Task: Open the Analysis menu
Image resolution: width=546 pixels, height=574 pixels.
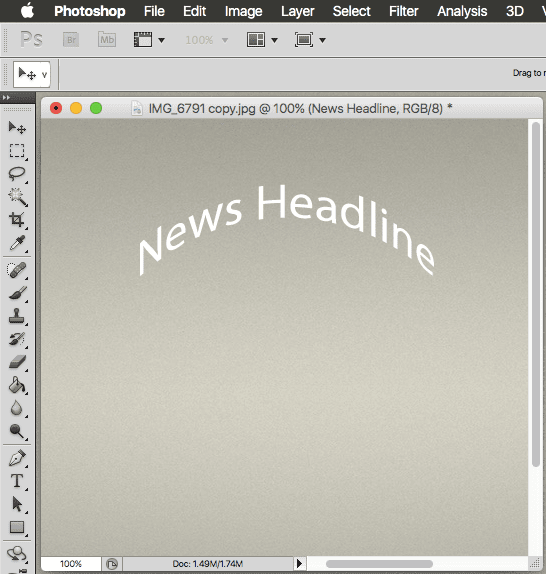Action: [462, 11]
